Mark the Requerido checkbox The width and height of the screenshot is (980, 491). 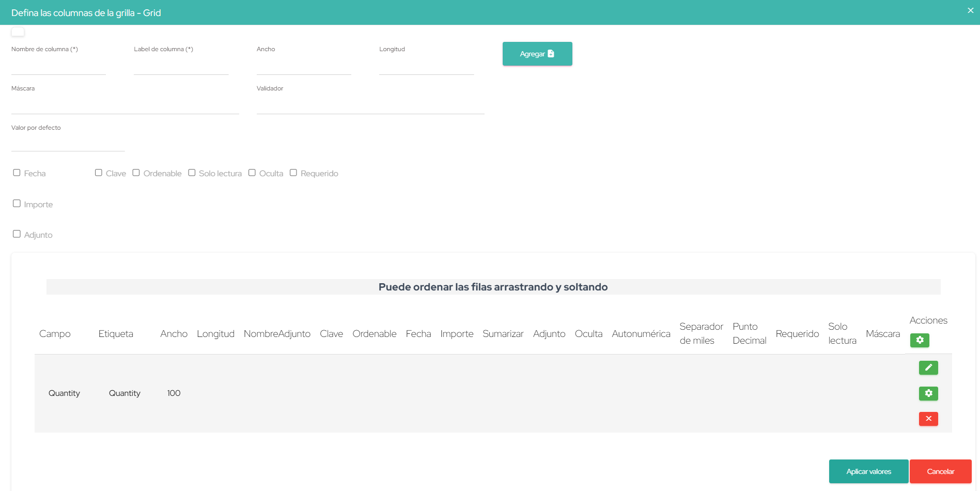tap(293, 173)
